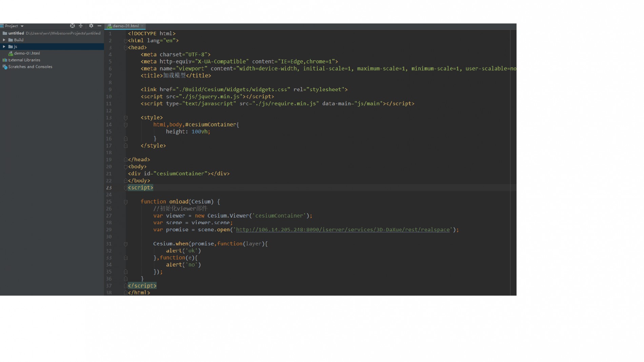
Task: Collapse the onload function fold marker on line 25
Action: pyautogui.click(x=126, y=202)
